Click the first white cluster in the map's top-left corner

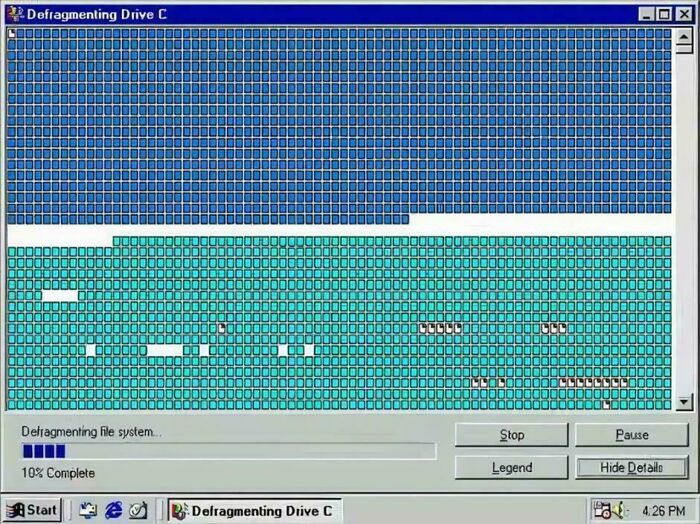[x=12, y=33]
